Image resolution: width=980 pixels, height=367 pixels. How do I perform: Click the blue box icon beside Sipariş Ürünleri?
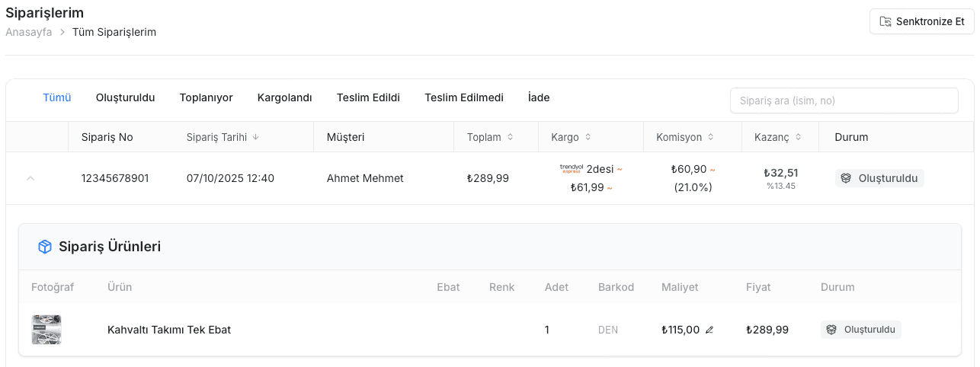45,247
